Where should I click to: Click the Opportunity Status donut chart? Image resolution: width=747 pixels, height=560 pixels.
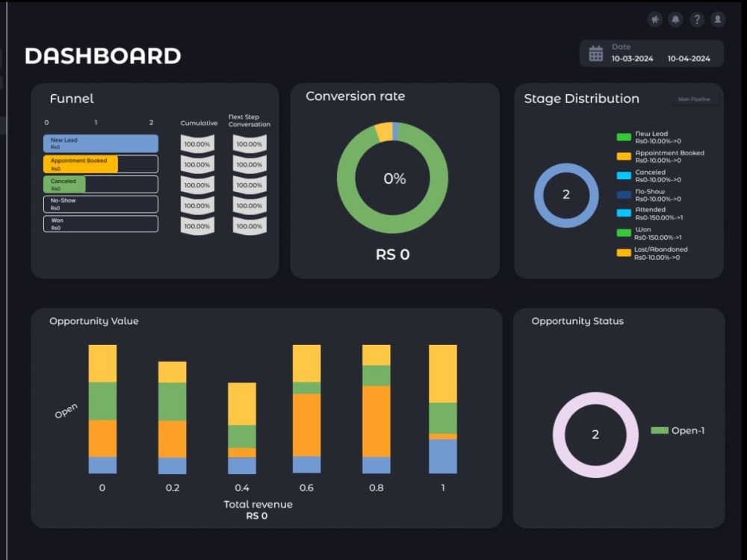click(595, 435)
